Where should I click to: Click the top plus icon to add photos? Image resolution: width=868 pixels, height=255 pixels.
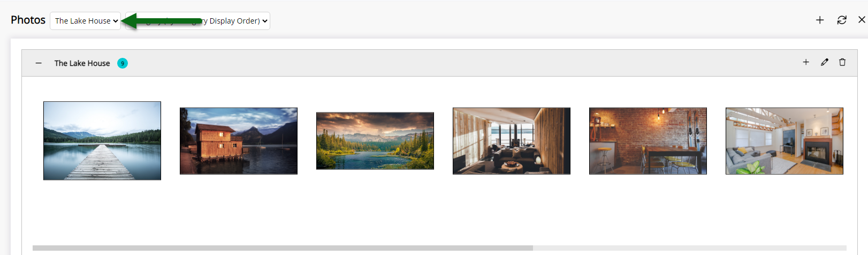819,20
